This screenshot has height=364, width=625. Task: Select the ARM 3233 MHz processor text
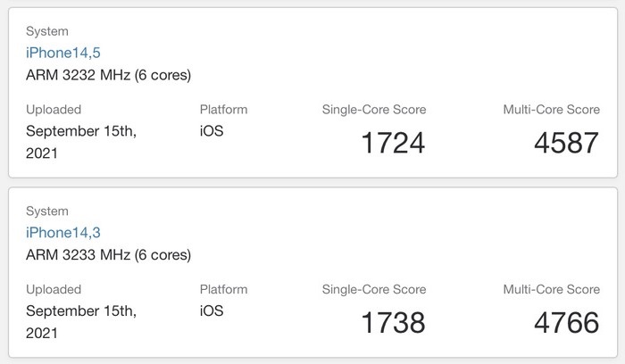[x=108, y=254]
